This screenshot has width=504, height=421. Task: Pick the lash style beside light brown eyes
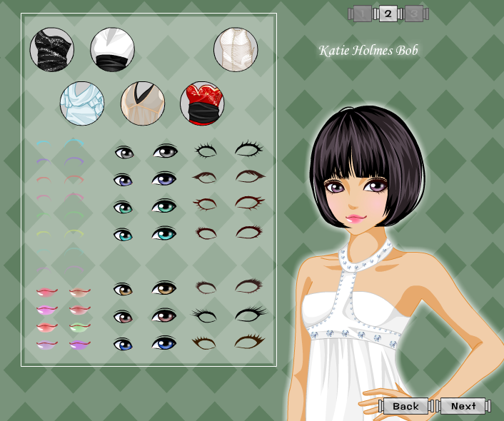coord(229,286)
